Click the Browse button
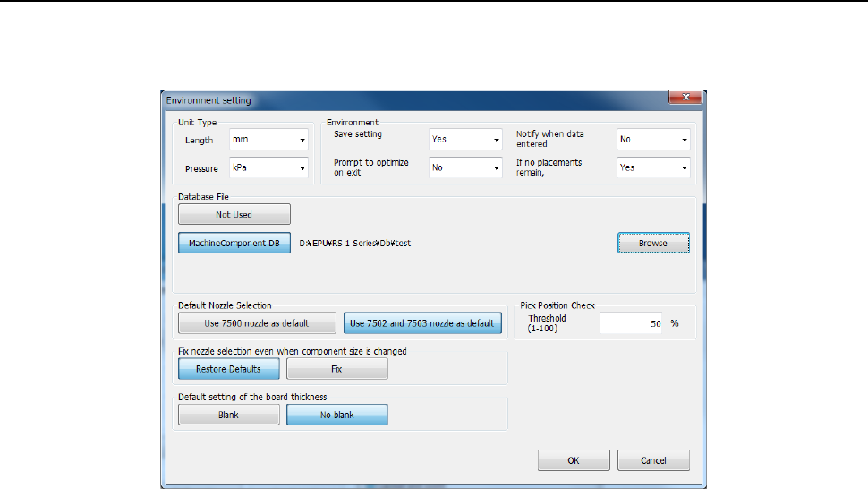This screenshot has width=868, height=489. coord(653,243)
